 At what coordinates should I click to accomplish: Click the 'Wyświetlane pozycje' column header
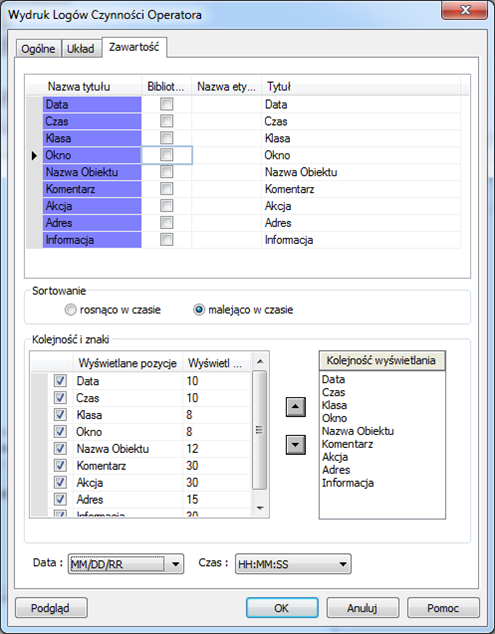[128, 363]
